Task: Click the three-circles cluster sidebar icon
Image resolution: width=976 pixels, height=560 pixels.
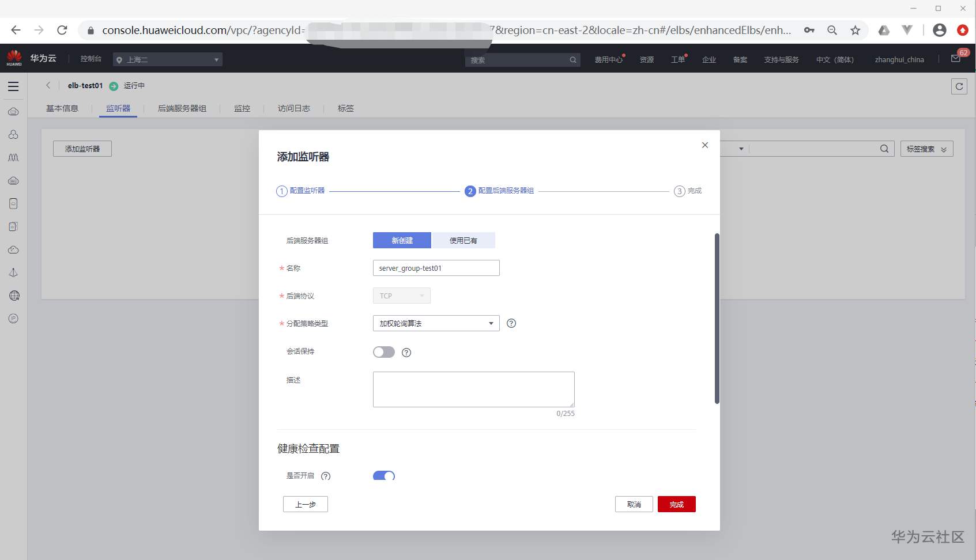Action: click(13, 134)
